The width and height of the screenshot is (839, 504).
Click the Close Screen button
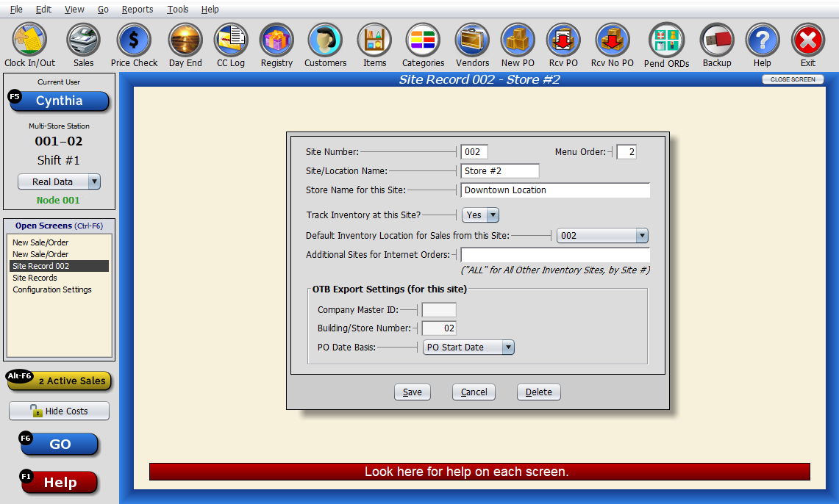click(793, 79)
